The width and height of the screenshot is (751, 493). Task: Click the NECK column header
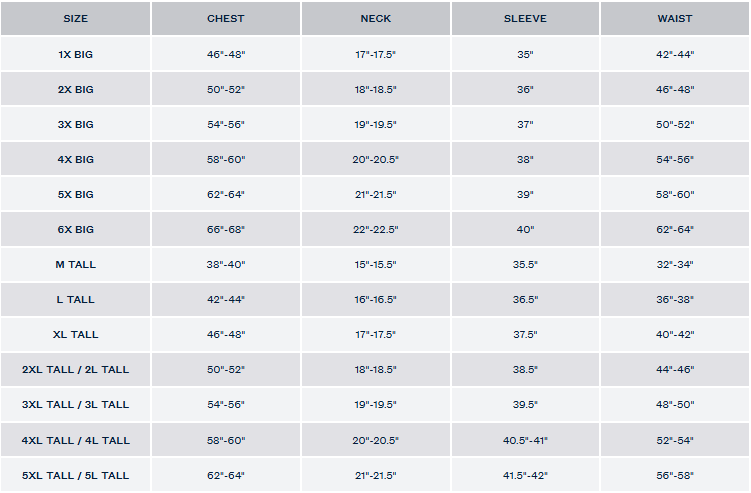coord(376,19)
